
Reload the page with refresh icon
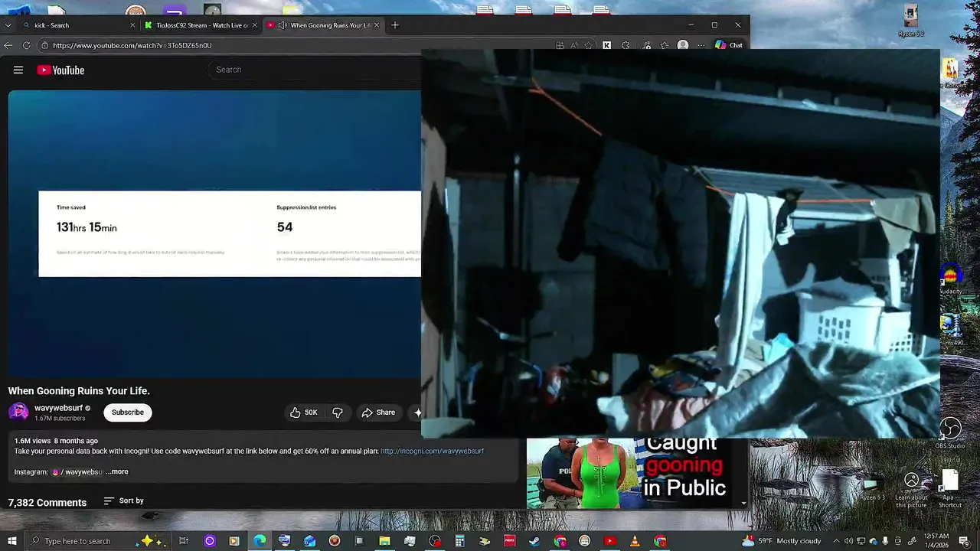pyautogui.click(x=26, y=45)
